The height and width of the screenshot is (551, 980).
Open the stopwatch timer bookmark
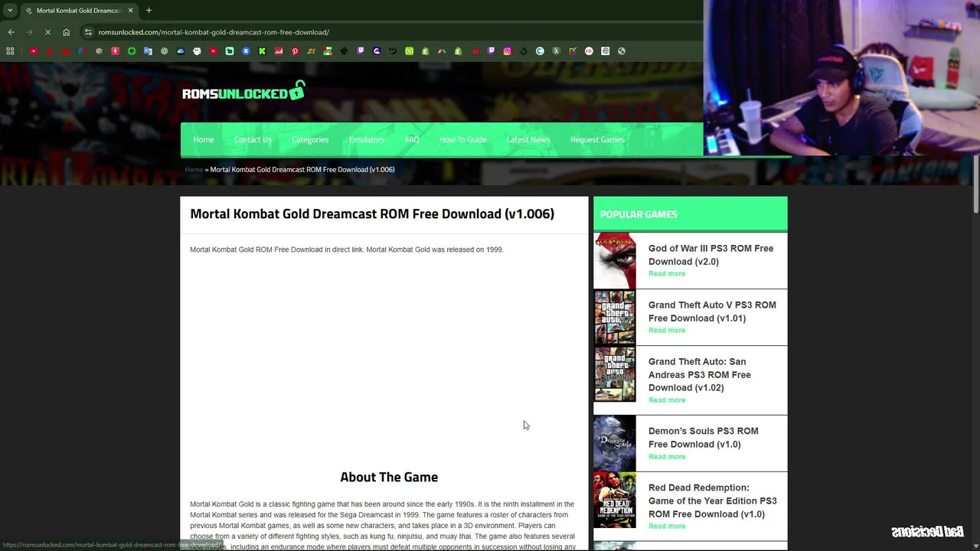coord(524,51)
